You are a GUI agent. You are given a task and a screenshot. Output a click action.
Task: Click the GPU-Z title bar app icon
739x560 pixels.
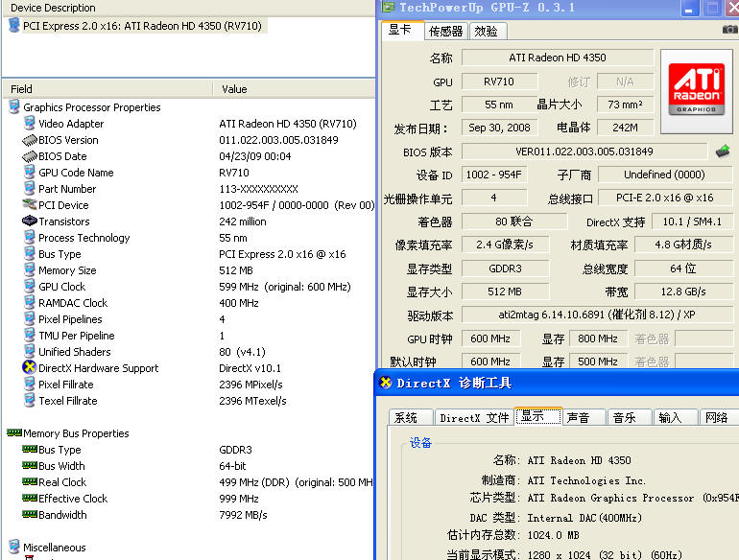tap(389, 7)
